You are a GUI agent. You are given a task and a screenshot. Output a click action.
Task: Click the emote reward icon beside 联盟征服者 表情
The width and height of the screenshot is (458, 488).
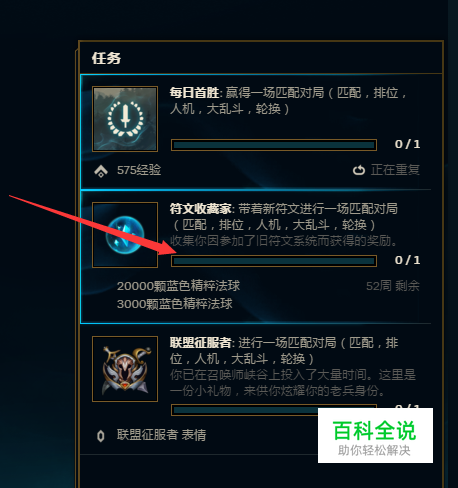(x=100, y=436)
